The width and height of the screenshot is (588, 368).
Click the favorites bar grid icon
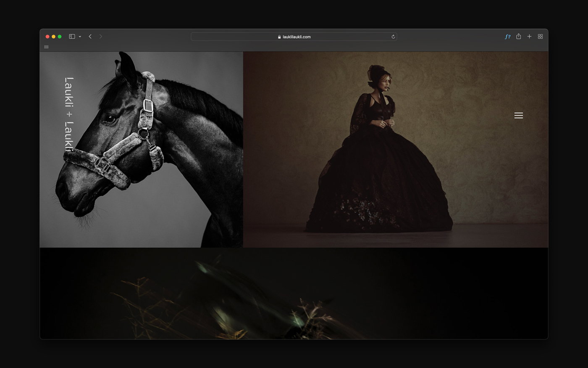click(x=46, y=47)
